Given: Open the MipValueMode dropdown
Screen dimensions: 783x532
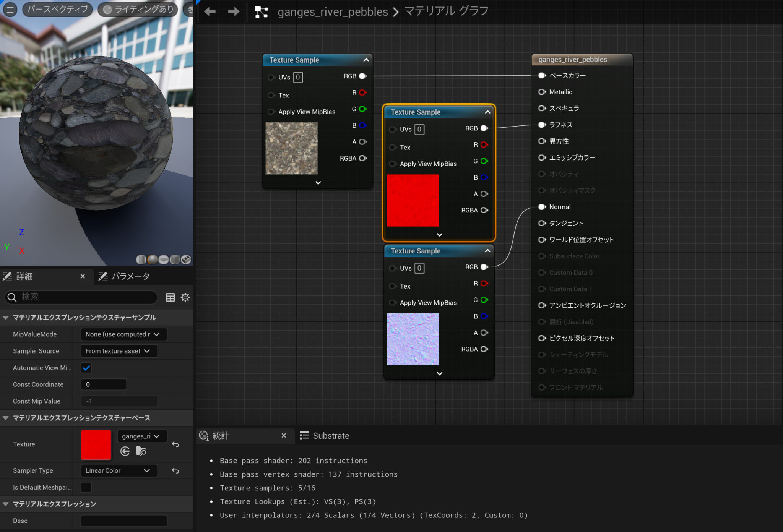Looking at the screenshot, I should pyautogui.click(x=123, y=334).
